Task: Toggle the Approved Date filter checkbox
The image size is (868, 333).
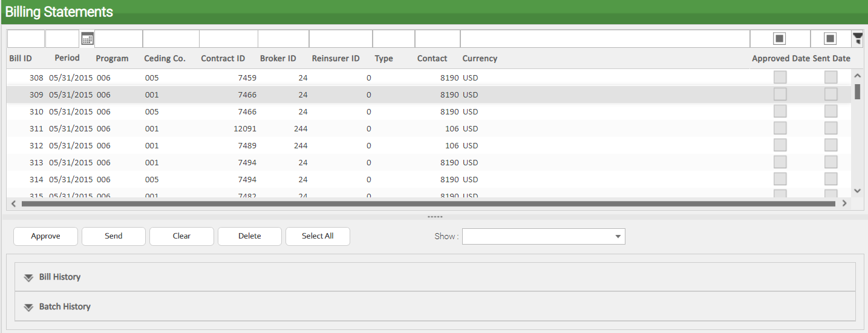Action: click(780, 39)
